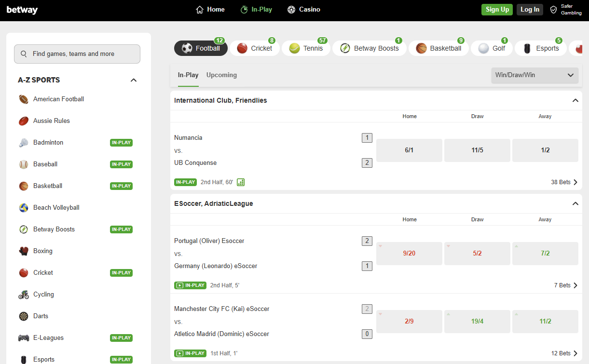Viewport: 589px width, 364px height.
Task: Click Badminton IN-PLAY badge
Action: 121,143
